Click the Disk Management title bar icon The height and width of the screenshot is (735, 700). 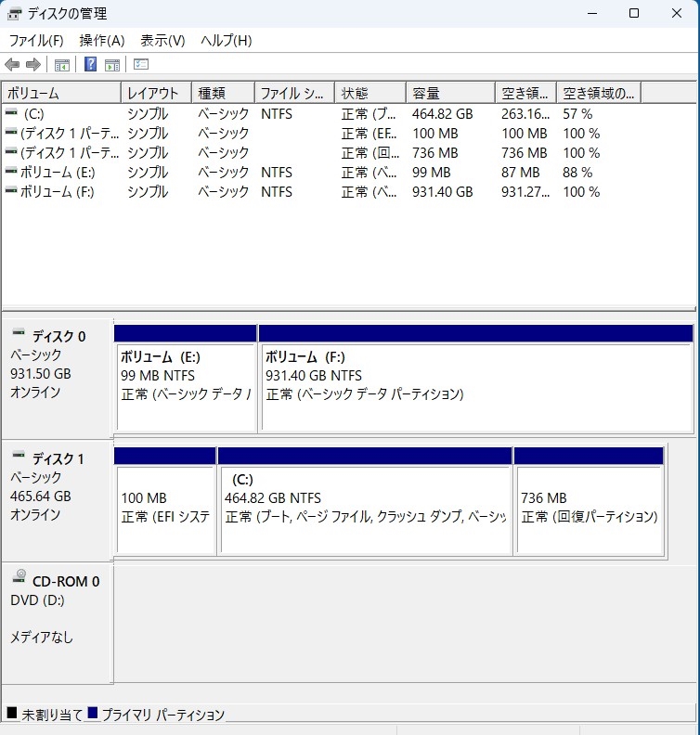(14, 14)
